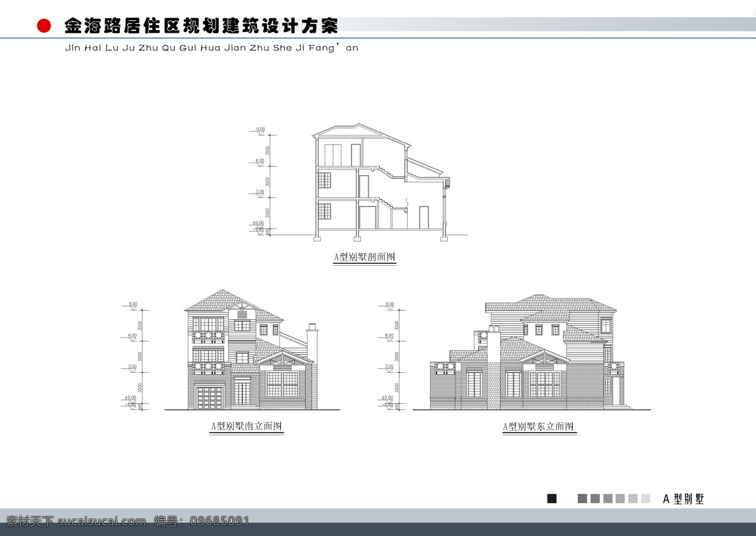
Task: Open the east elevation villa drawing
Action: [x=531, y=351]
